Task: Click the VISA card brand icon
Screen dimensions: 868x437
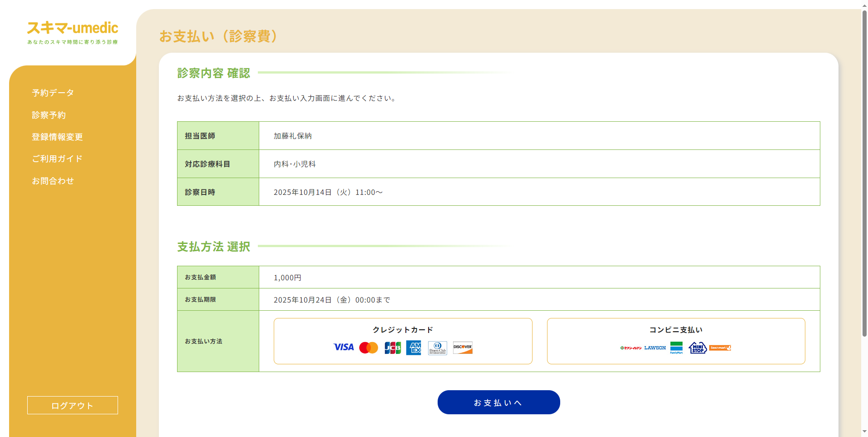Action: click(x=344, y=348)
